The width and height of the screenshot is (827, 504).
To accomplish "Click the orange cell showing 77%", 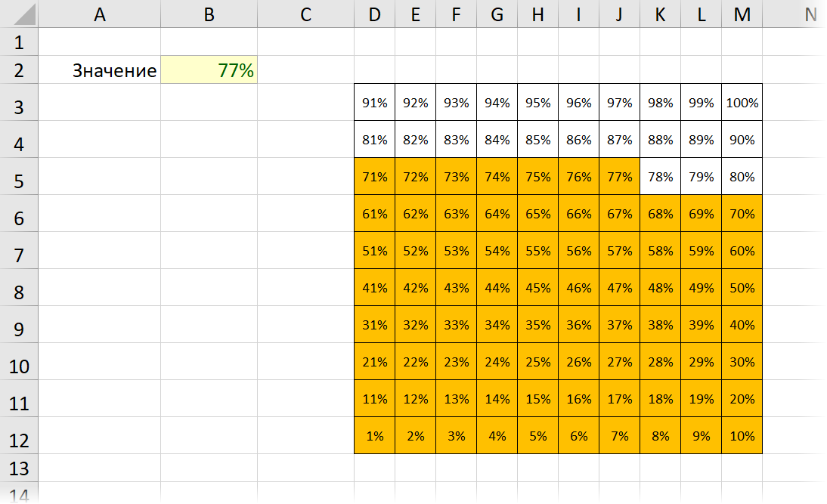I will [620, 177].
